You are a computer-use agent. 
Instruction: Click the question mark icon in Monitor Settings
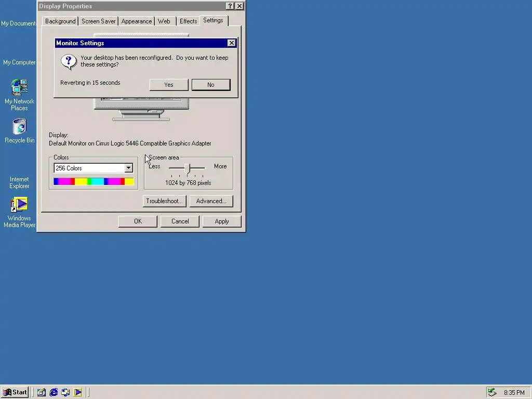coord(69,62)
